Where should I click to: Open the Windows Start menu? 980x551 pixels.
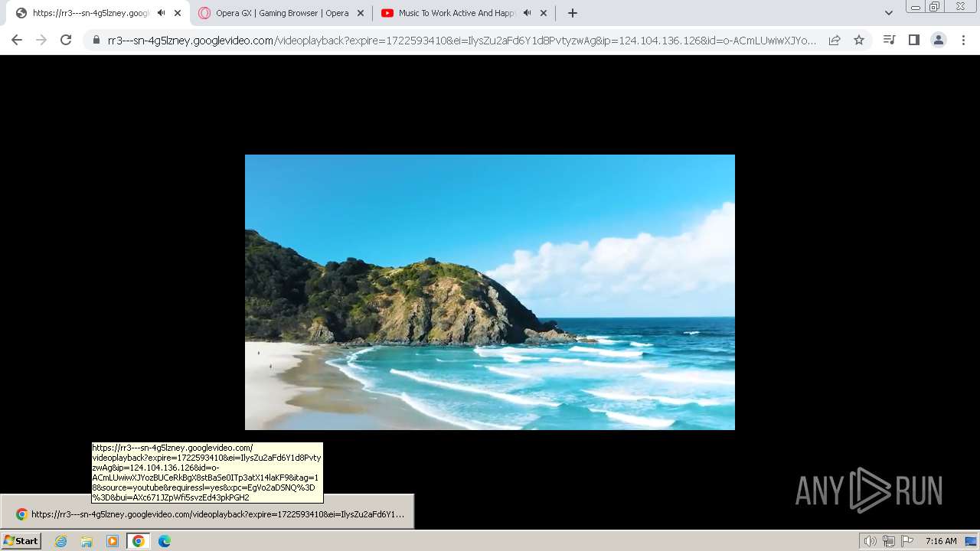coord(21,541)
